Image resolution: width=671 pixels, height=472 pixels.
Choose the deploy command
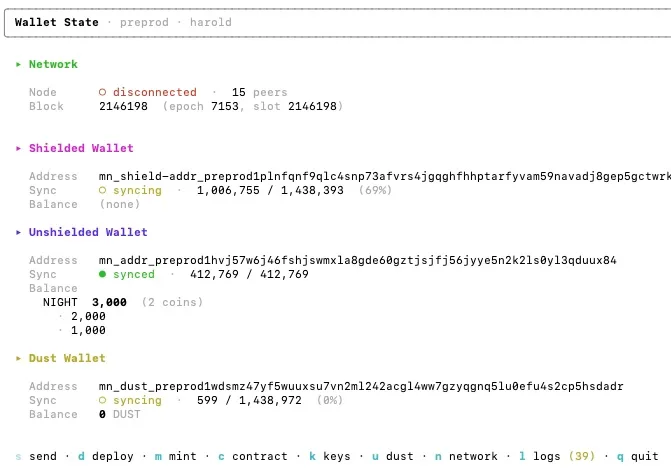[x=106, y=456]
